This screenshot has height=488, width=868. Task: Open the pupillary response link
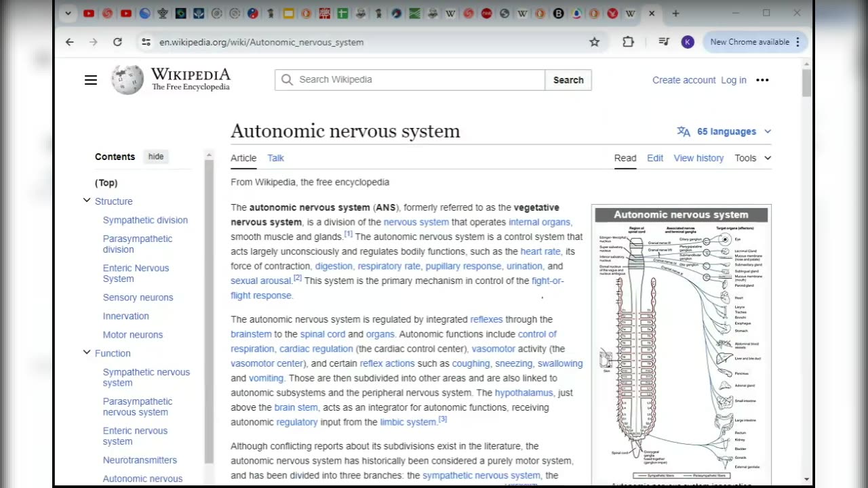463,266
